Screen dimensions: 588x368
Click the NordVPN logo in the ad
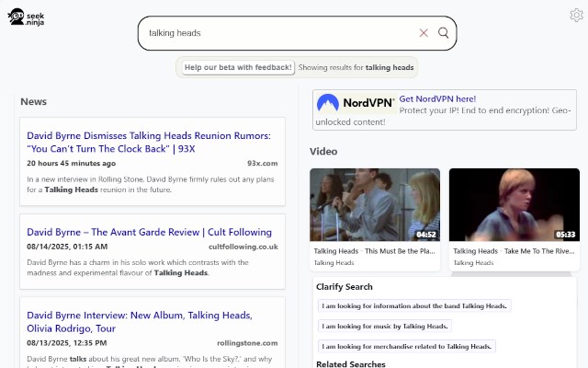pos(356,103)
